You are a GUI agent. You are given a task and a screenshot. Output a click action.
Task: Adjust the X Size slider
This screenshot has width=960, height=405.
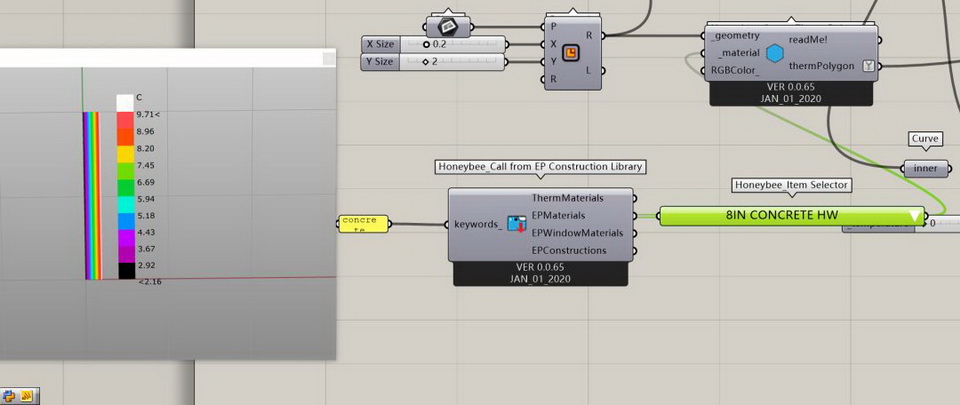tap(428, 44)
